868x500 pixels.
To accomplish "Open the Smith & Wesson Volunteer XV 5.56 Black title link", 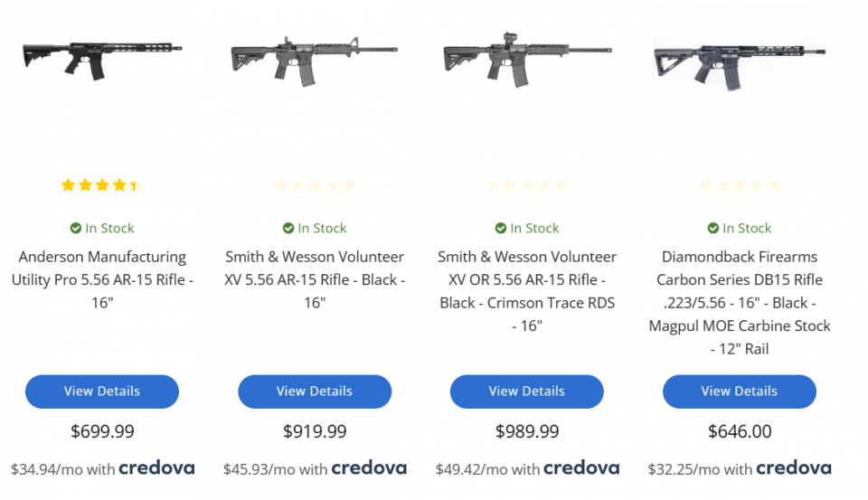I will [315, 279].
